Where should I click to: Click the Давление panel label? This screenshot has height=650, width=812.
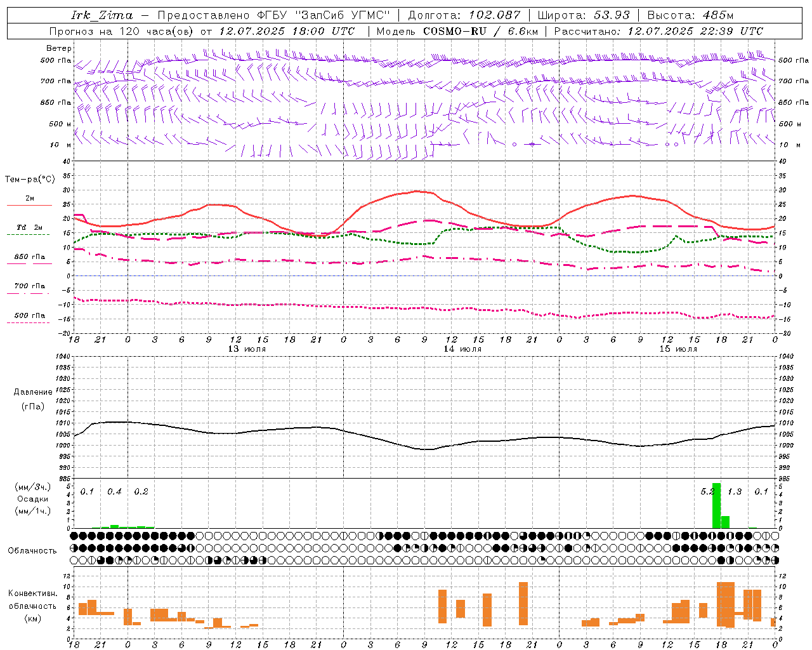pos(32,392)
